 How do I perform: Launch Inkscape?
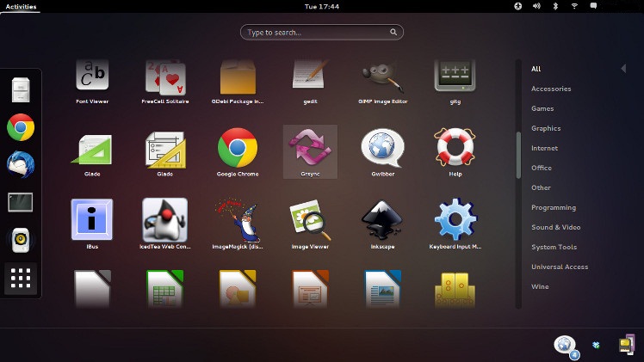(x=383, y=224)
